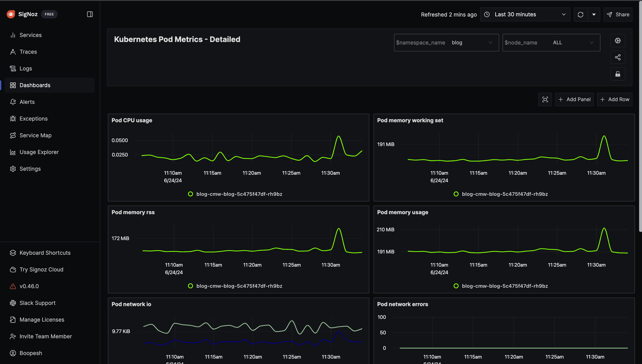Click the Usage Explorer chart icon
This screenshot has width=642, height=364.
pos(13,152)
